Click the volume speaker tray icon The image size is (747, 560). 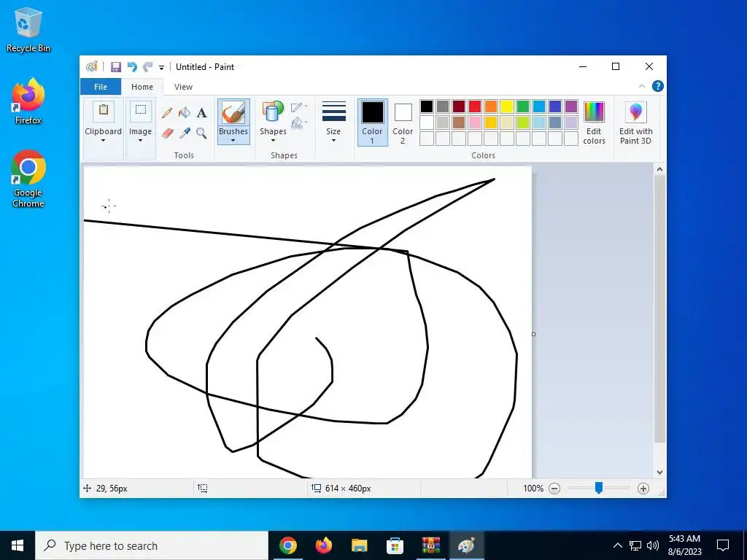click(653, 545)
